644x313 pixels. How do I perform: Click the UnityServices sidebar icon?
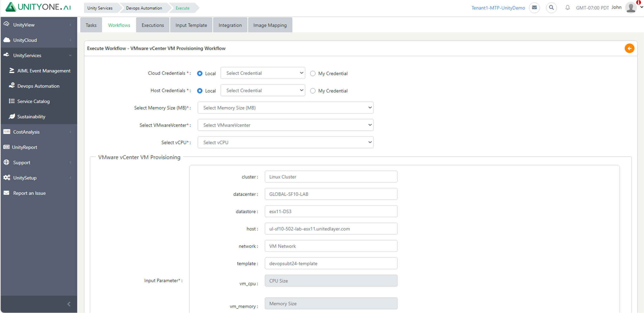(6, 55)
